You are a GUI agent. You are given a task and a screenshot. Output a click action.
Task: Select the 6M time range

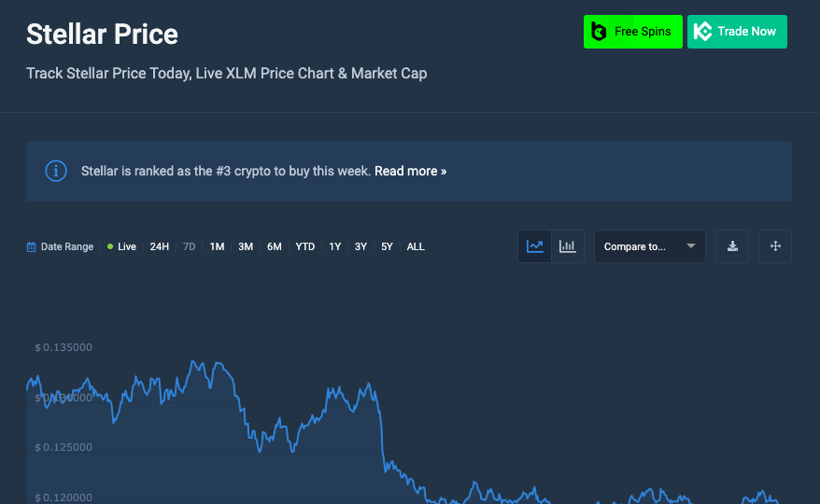pyautogui.click(x=275, y=246)
